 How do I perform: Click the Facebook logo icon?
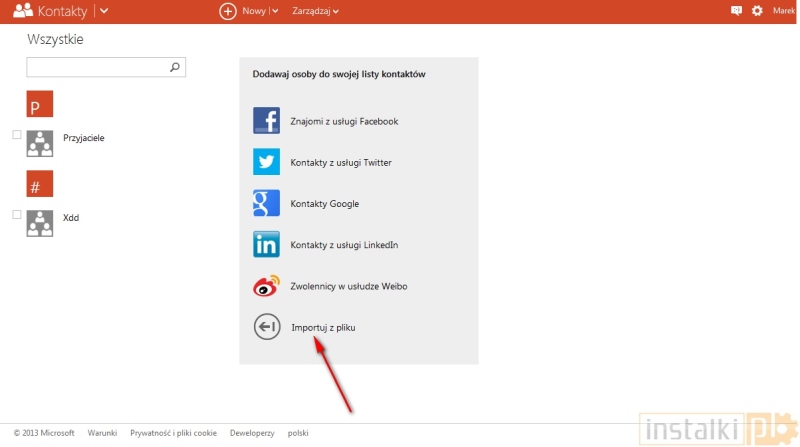click(266, 120)
